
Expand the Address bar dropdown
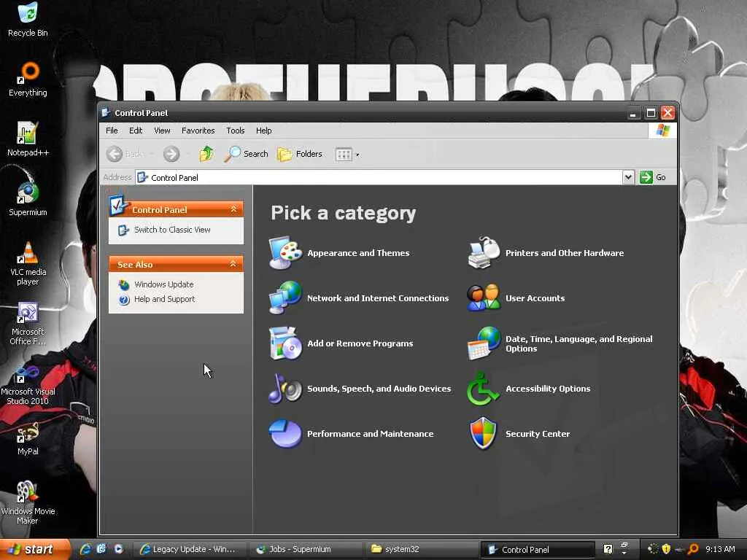628,177
